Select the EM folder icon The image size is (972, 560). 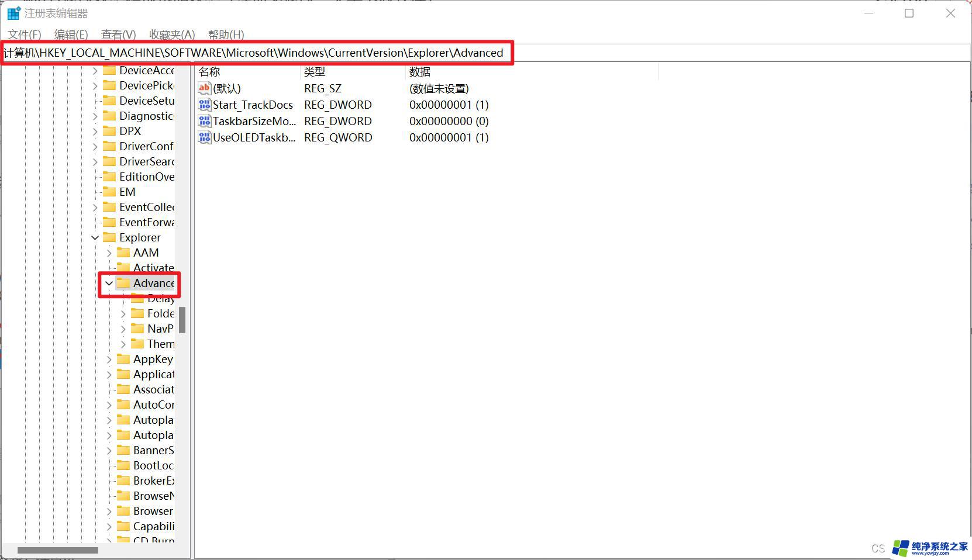pyautogui.click(x=109, y=192)
